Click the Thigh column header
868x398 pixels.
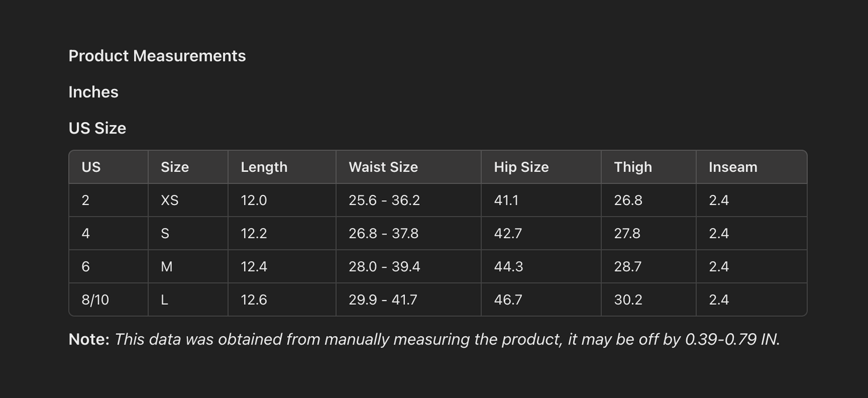(633, 167)
